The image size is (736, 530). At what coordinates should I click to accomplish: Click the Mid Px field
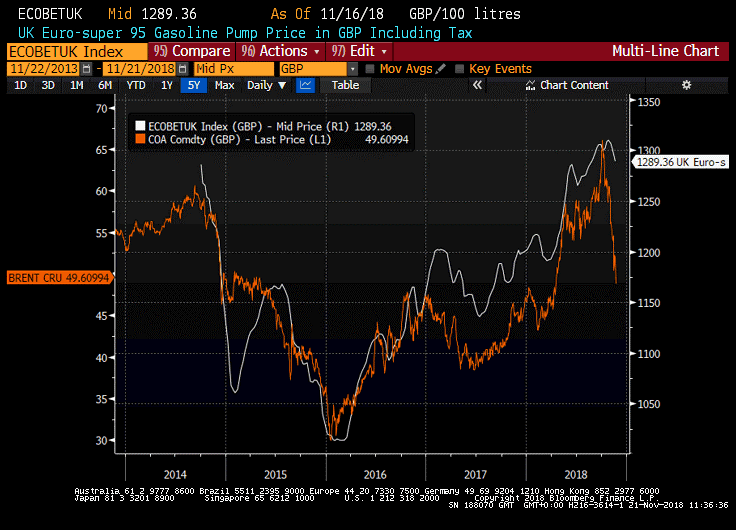[233, 69]
